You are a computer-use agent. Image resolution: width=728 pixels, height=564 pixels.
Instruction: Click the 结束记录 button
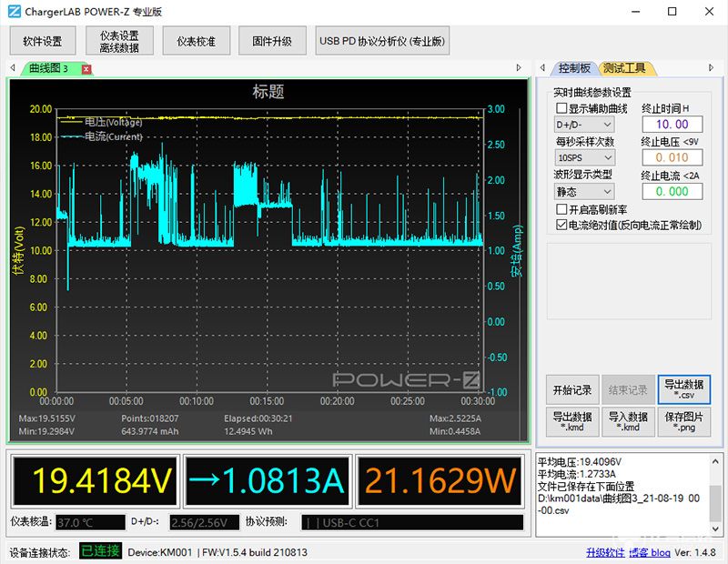click(x=628, y=390)
